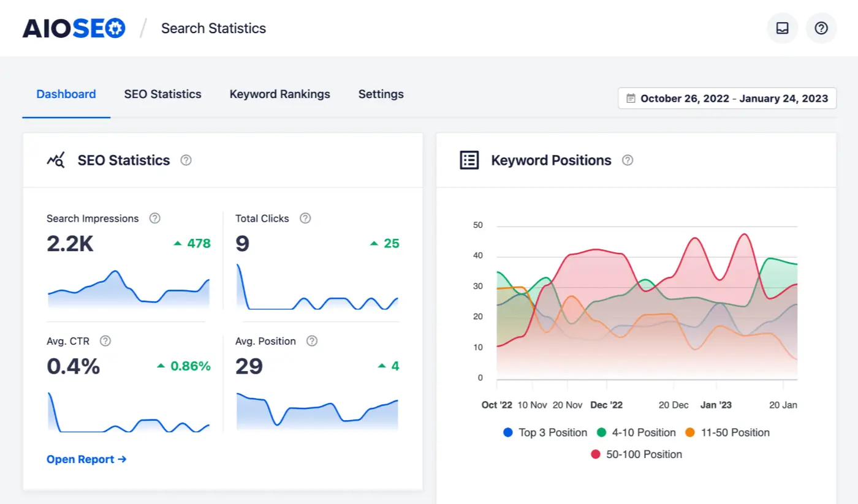The image size is (858, 504).
Task: Click help icon next to Keyword Positions heading
Action: click(628, 160)
